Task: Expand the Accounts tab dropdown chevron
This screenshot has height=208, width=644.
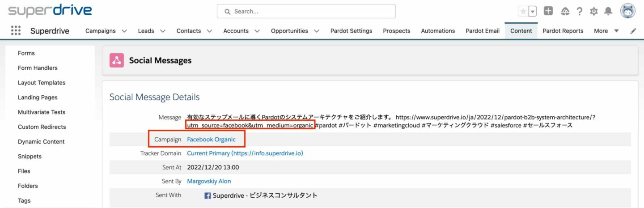Action: click(257, 31)
